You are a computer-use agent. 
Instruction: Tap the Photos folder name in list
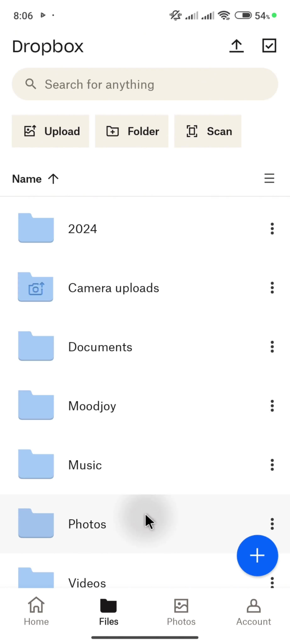pos(87,524)
